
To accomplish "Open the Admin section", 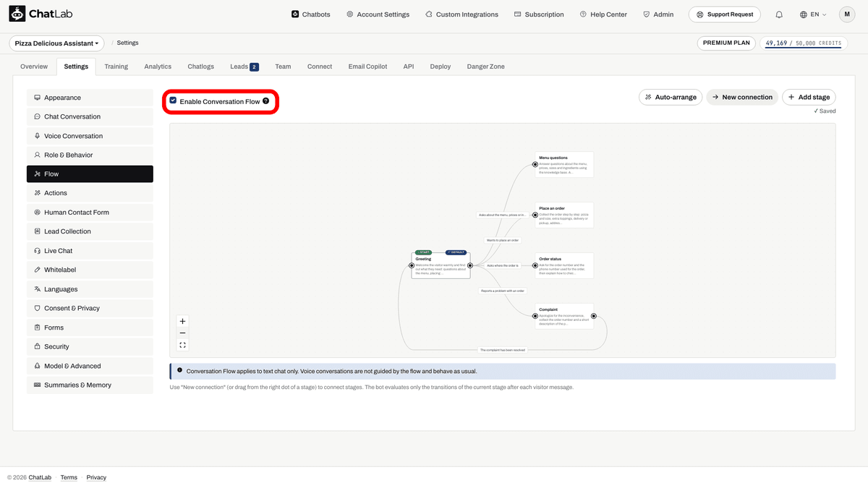I will coord(658,14).
